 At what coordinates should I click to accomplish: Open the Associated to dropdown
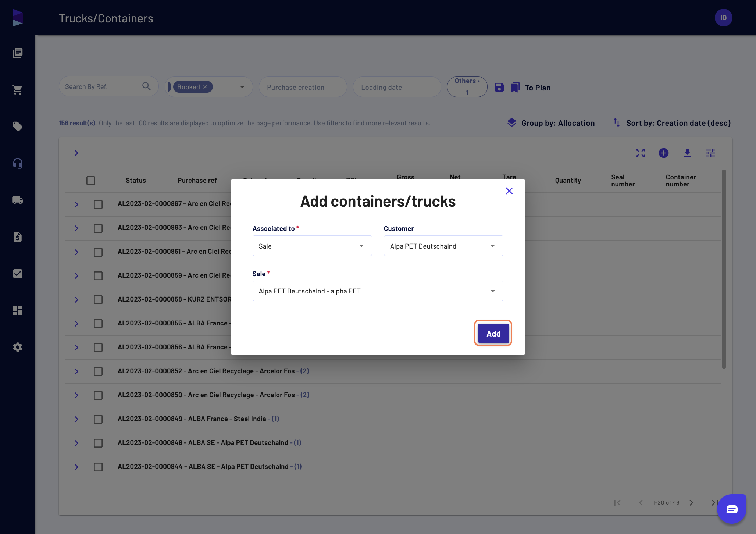312,246
